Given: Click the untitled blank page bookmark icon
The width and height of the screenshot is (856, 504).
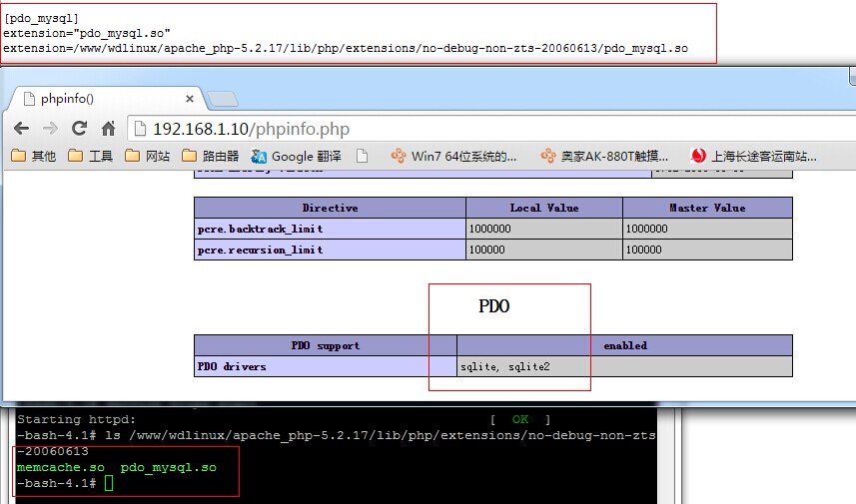Looking at the screenshot, I should click(x=363, y=156).
